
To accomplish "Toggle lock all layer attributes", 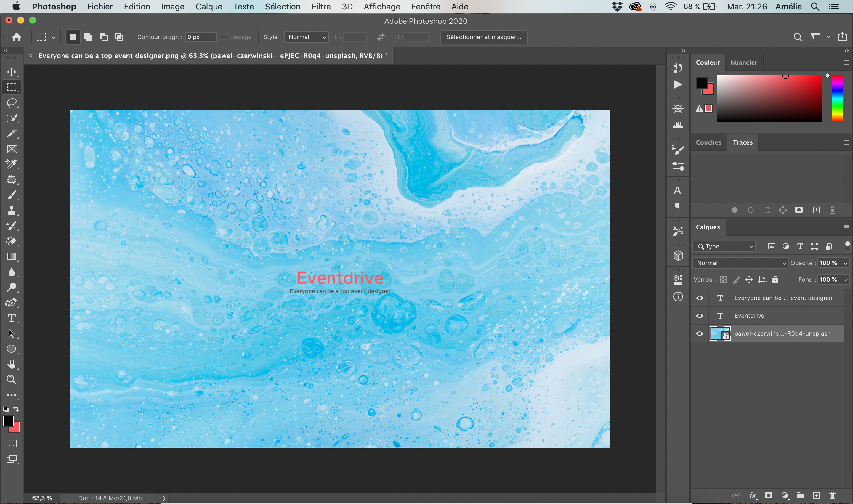I will pyautogui.click(x=775, y=280).
